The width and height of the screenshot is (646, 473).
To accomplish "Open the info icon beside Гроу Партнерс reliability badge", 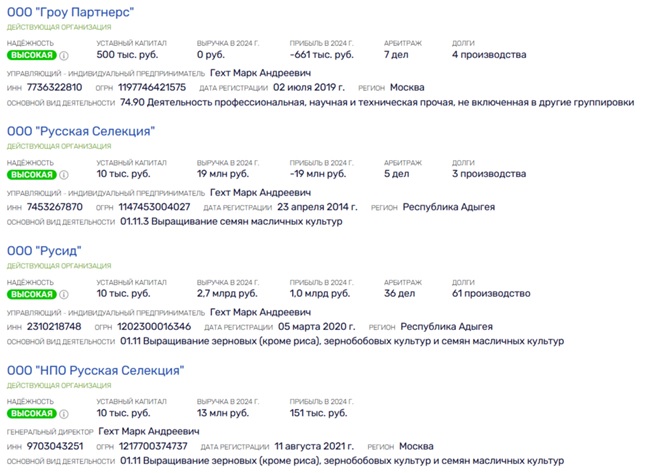I will coord(64,55).
